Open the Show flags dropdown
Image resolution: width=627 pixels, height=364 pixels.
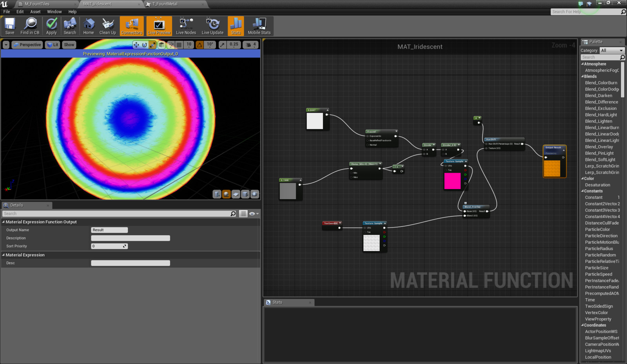pyautogui.click(x=69, y=45)
